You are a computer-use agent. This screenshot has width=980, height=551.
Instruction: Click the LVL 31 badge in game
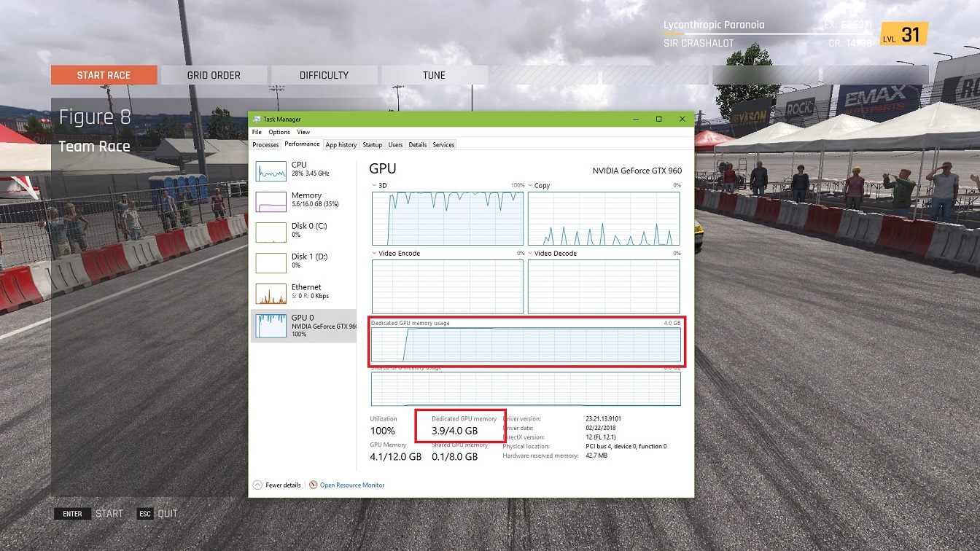click(x=903, y=35)
